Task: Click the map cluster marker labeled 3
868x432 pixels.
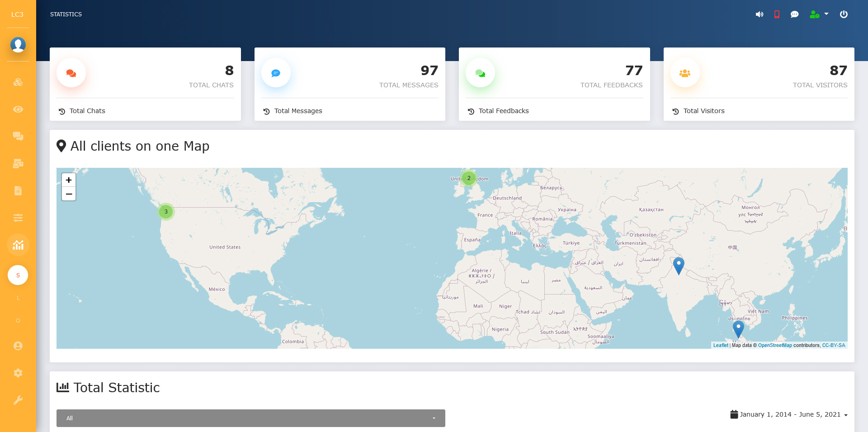Action: (166, 212)
